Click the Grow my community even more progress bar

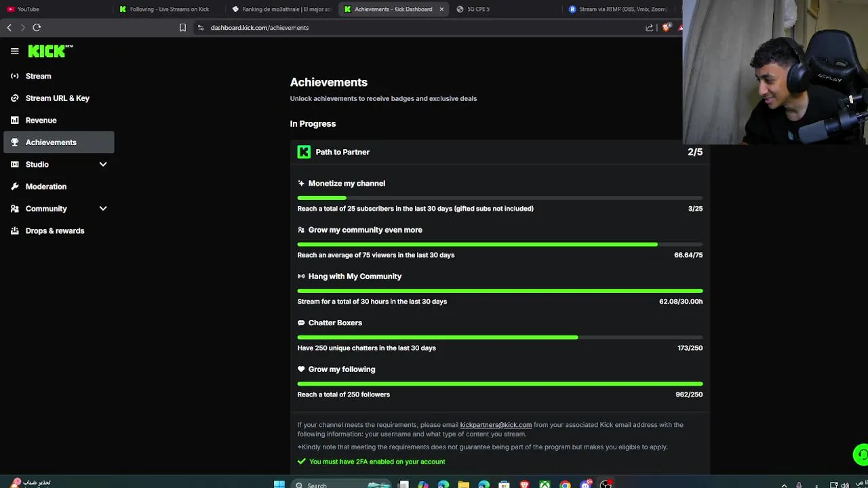500,244
